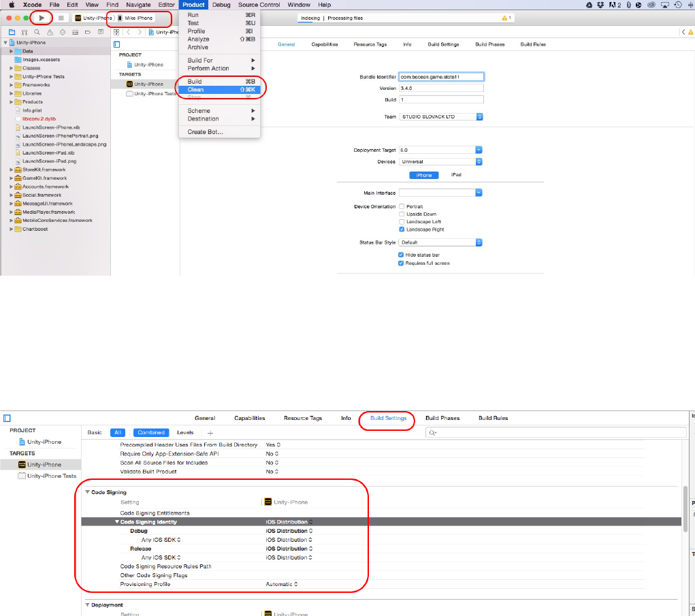Open the Adobe menu bar icon
This screenshot has height=616, width=695.
[615, 5]
